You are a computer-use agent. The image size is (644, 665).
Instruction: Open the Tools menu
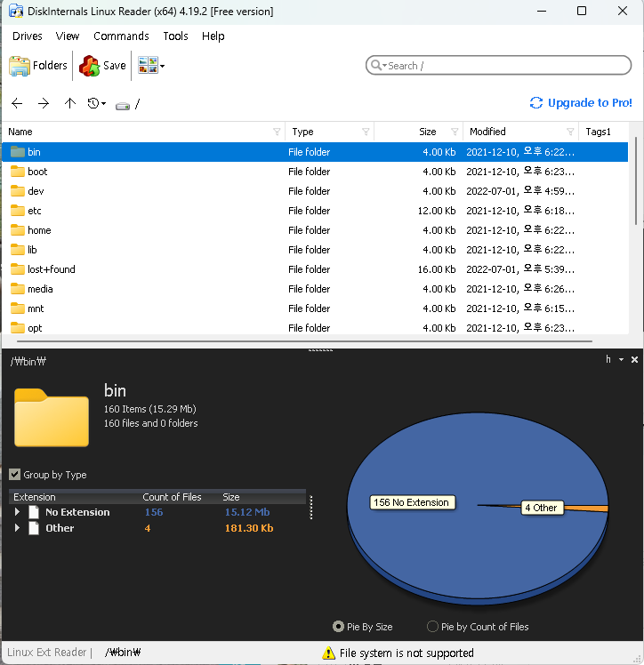coord(175,36)
